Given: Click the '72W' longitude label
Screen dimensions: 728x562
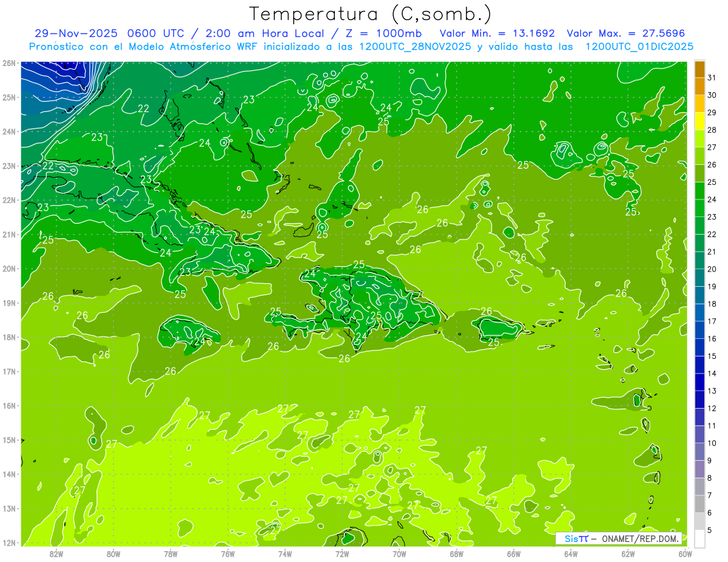Looking at the screenshot, I should (342, 554).
